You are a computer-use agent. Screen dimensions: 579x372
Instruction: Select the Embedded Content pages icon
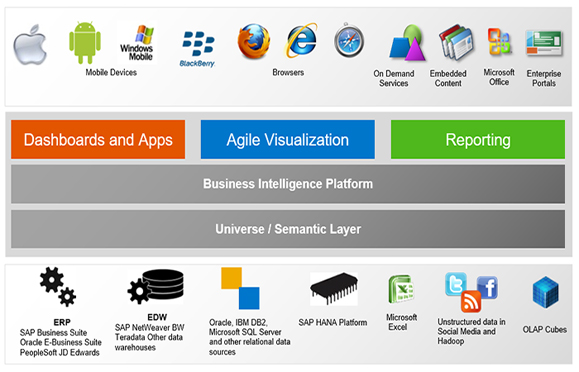456,43
